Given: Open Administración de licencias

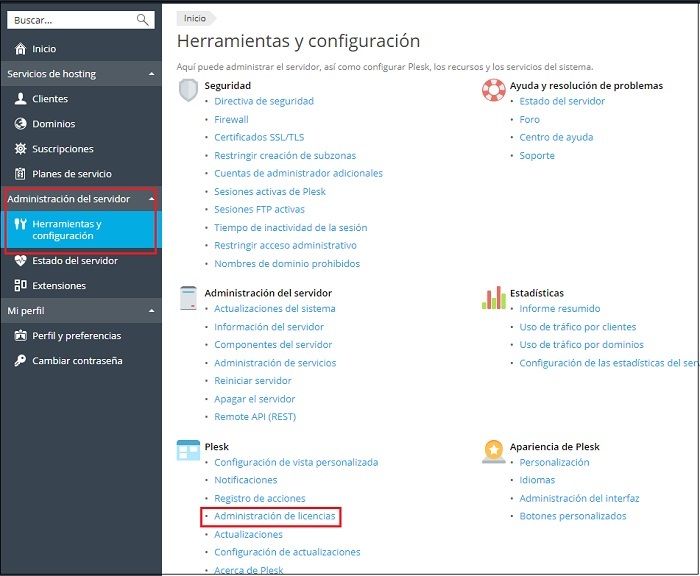Looking at the screenshot, I should (x=275, y=516).
